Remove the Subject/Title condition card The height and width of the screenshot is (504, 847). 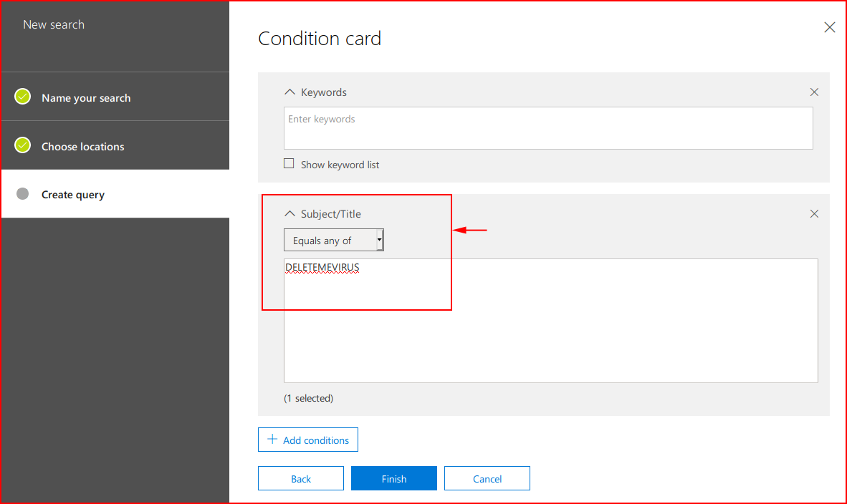(814, 214)
